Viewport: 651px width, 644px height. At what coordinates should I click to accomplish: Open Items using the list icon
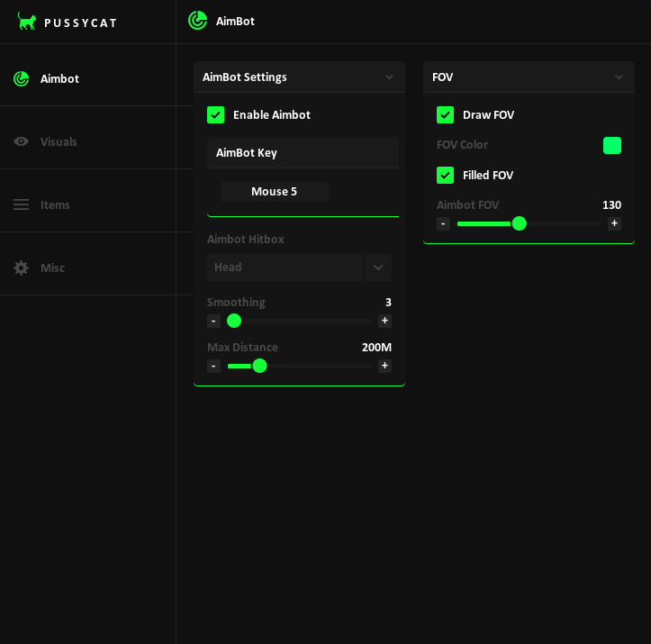pos(21,204)
